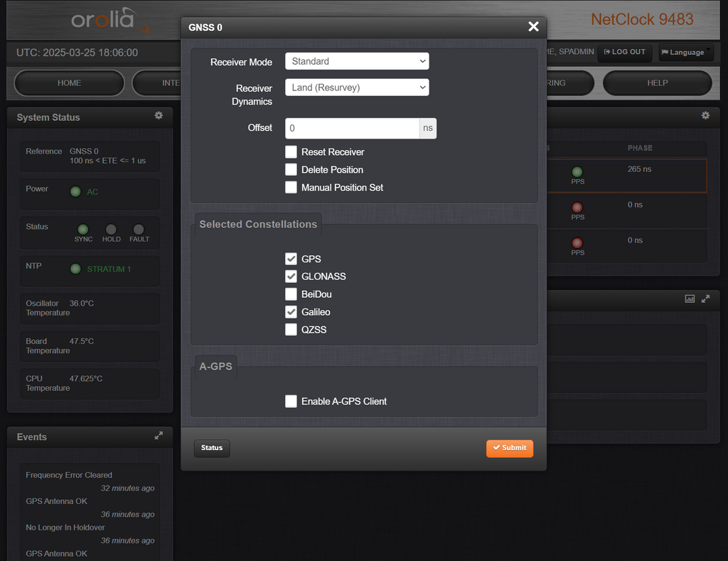Click the orange Submit button
Image resolution: width=728 pixels, height=561 pixels.
click(x=510, y=448)
